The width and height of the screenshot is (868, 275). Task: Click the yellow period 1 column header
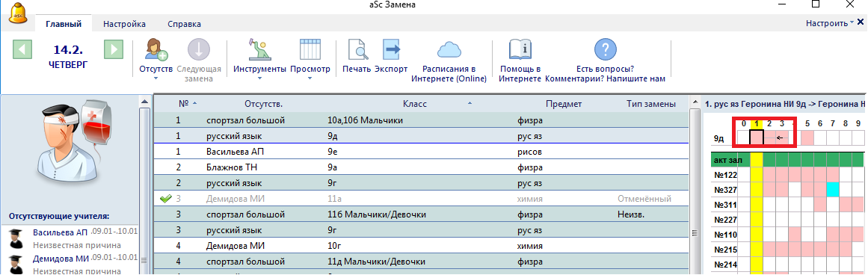[x=756, y=123]
